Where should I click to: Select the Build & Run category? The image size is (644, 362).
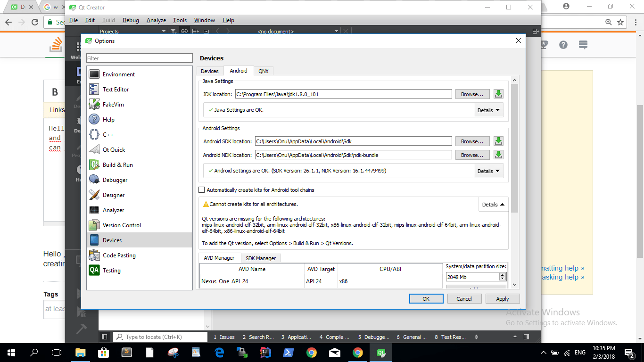pos(117,165)
